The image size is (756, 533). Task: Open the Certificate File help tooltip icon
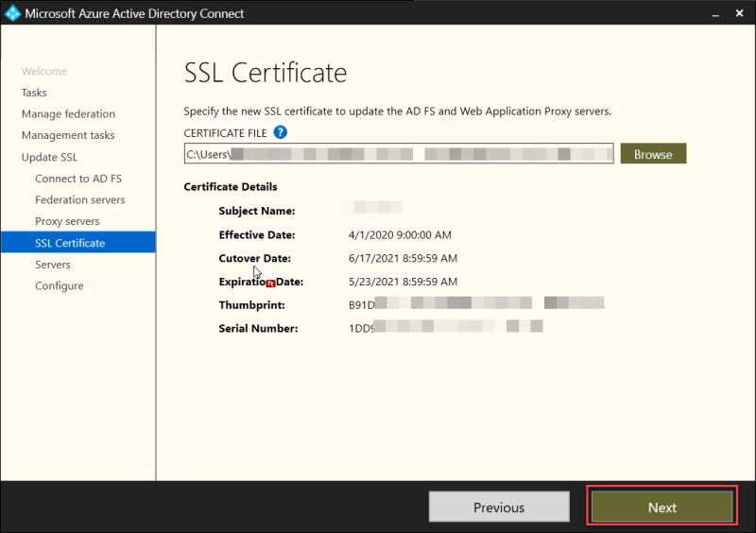pyautogui.click(x=280, y=132)
